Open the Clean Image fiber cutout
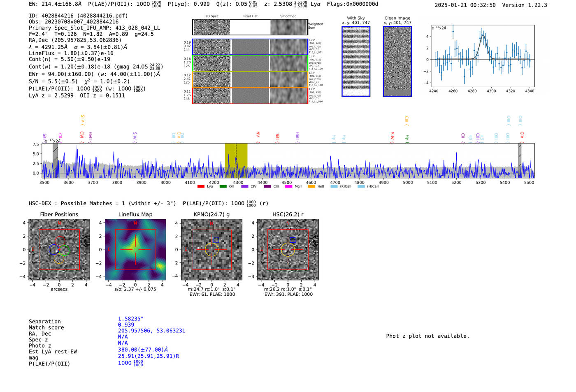The height and width of the screenshot is (392, 576). [x=397, y=61]
